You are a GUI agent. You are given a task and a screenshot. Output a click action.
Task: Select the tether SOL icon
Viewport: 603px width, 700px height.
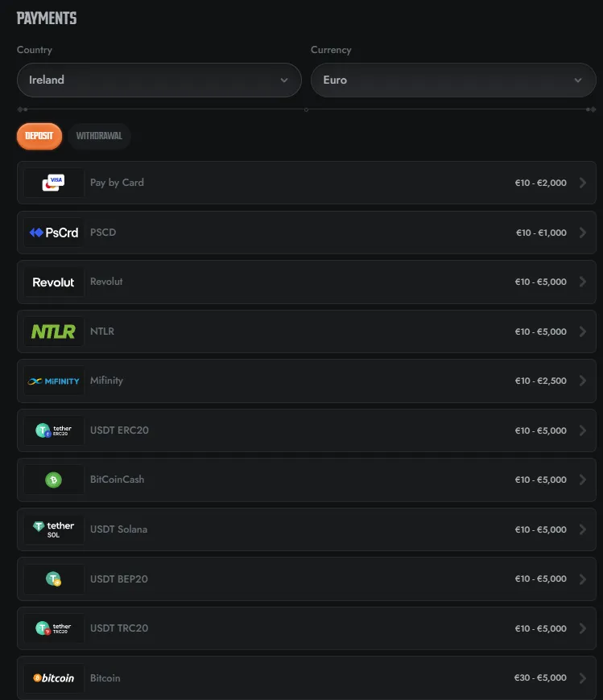coord(54,529)
